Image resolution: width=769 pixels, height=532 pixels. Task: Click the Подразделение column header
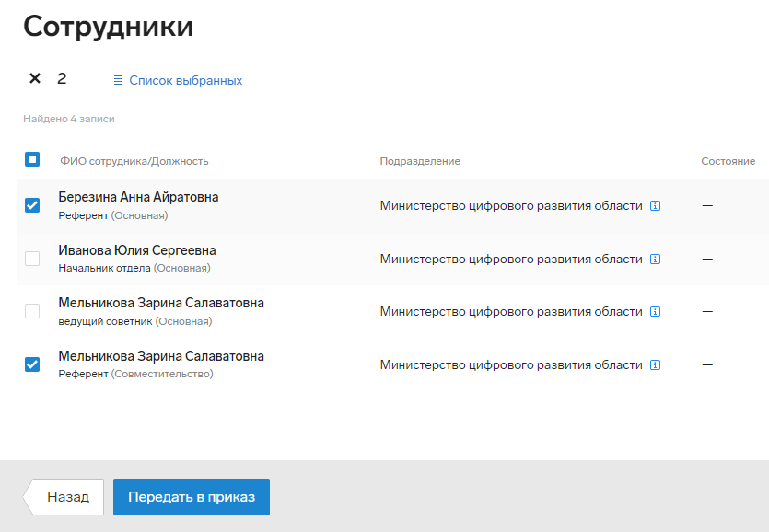tap(420, 161)
